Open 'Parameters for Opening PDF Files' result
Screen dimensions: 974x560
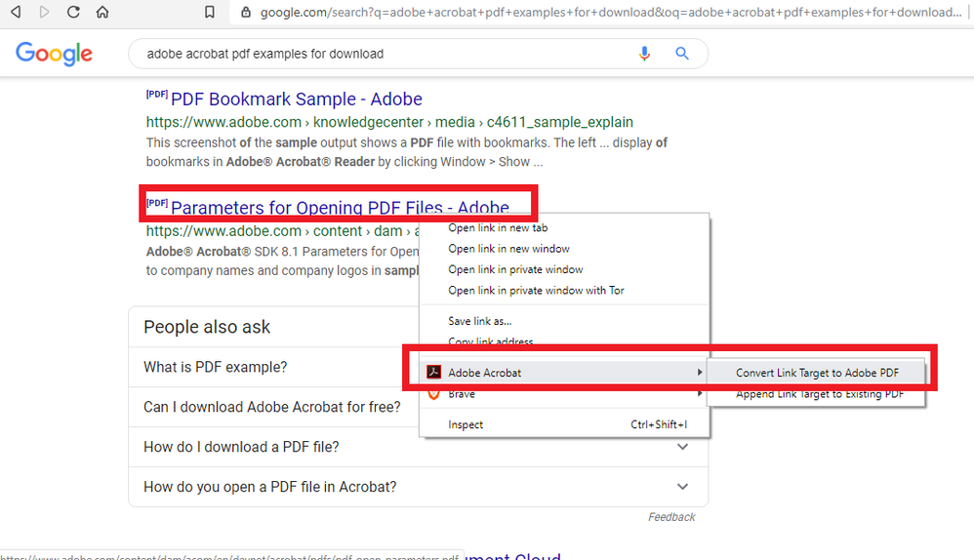pos(340,208)
